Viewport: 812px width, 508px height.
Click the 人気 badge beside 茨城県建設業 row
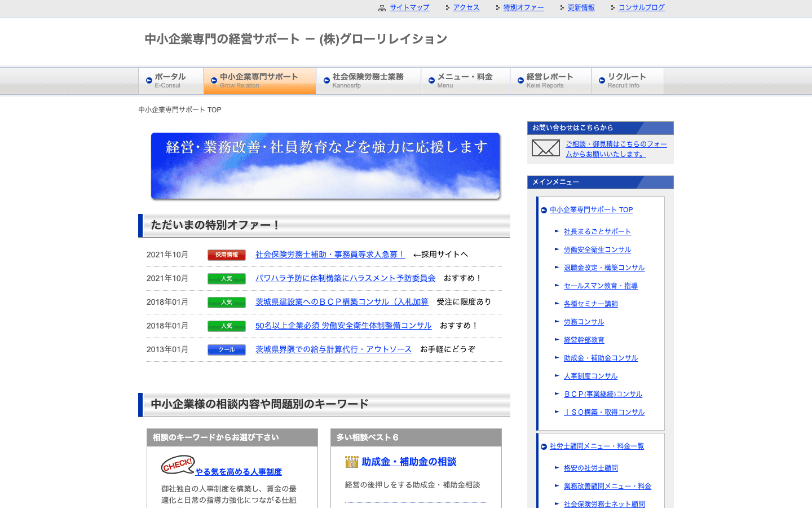[x=227, y=303]
